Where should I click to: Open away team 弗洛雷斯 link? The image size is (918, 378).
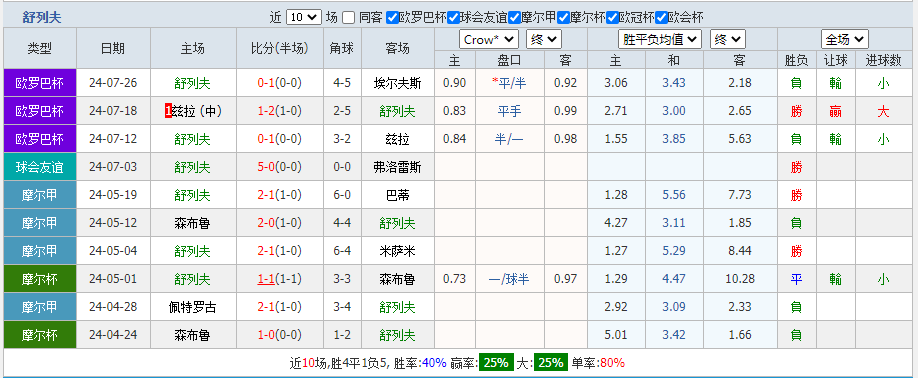pos(398,167)
